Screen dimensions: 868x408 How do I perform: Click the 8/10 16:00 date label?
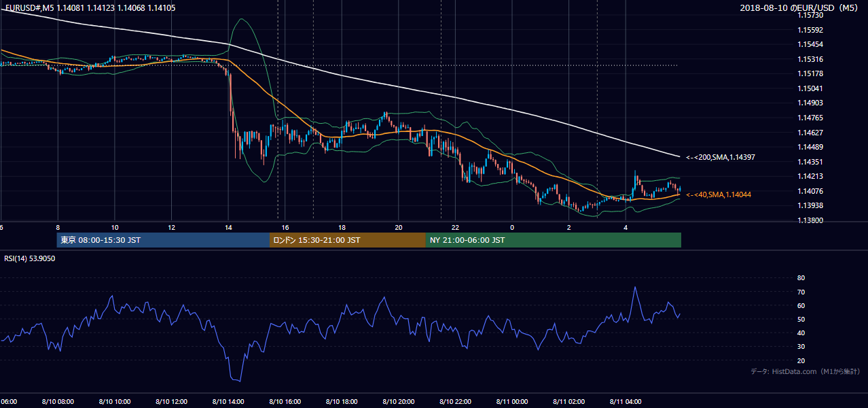pyautogui.click(x=285, y=401)
